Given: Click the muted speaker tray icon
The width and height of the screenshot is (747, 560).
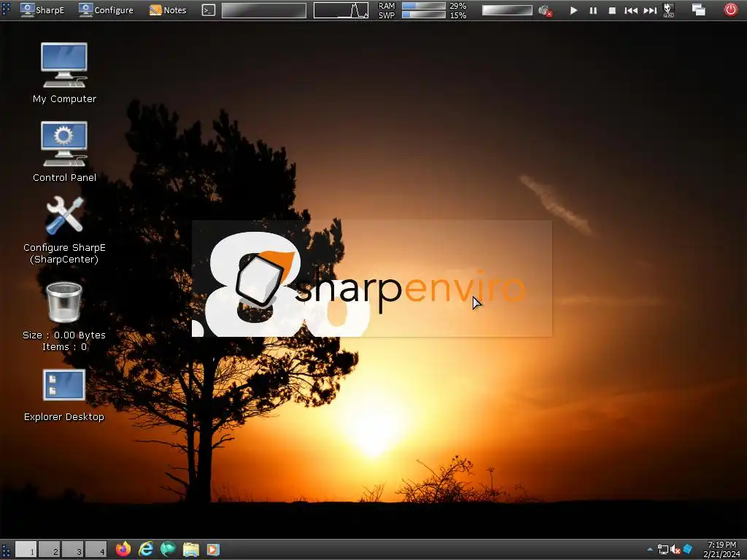Looking at the screenshot, I should click(675, 550).
